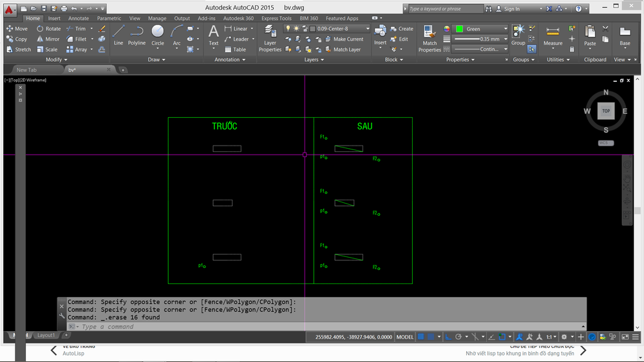
Task: Toggle the drawing grid display
Action: click(421, 337)
